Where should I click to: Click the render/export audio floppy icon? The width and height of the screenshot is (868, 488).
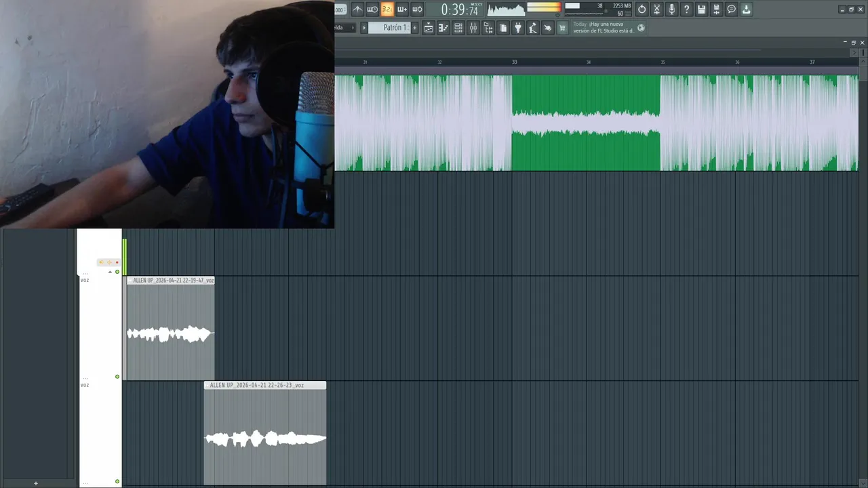click(x=716, y=9)
